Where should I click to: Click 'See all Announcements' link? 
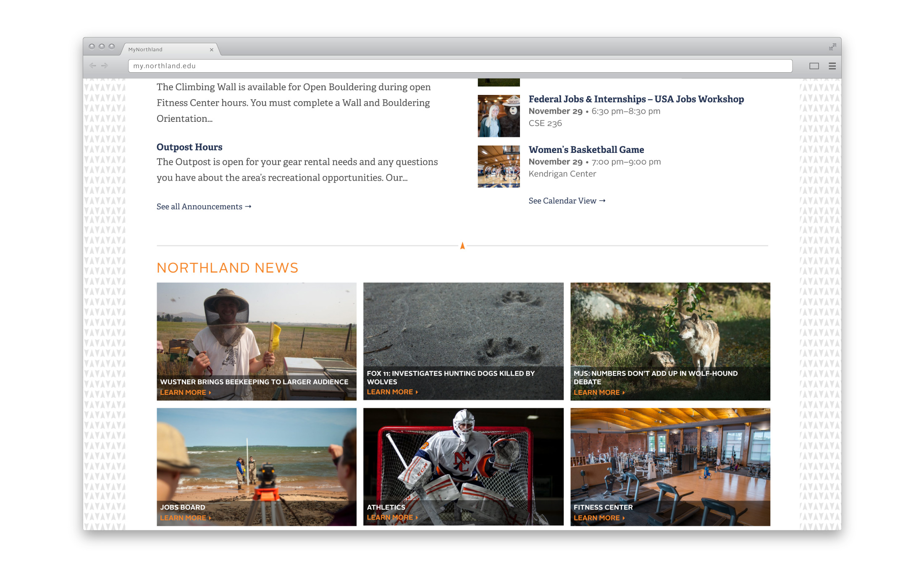[204, 206]
